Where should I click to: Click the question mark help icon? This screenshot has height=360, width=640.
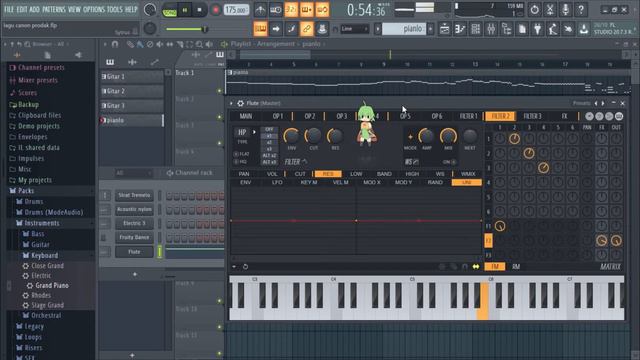coord(580,10)
